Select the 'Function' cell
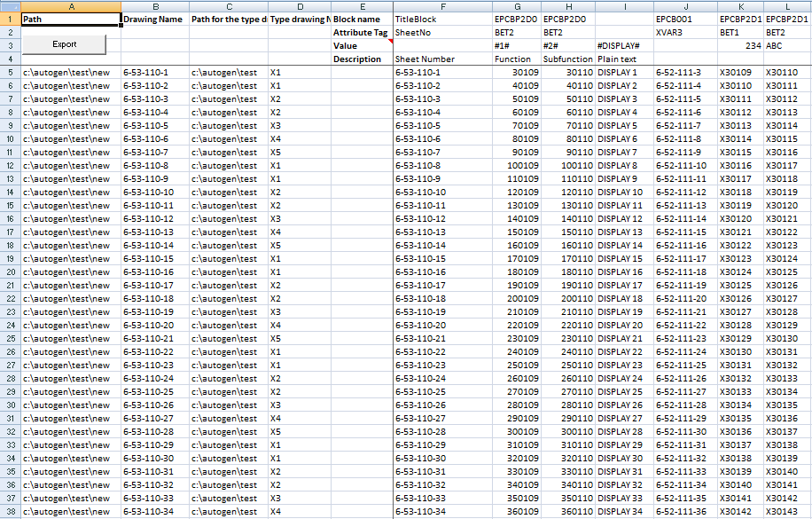The image size is (812, 519). [x=517, y=59]
